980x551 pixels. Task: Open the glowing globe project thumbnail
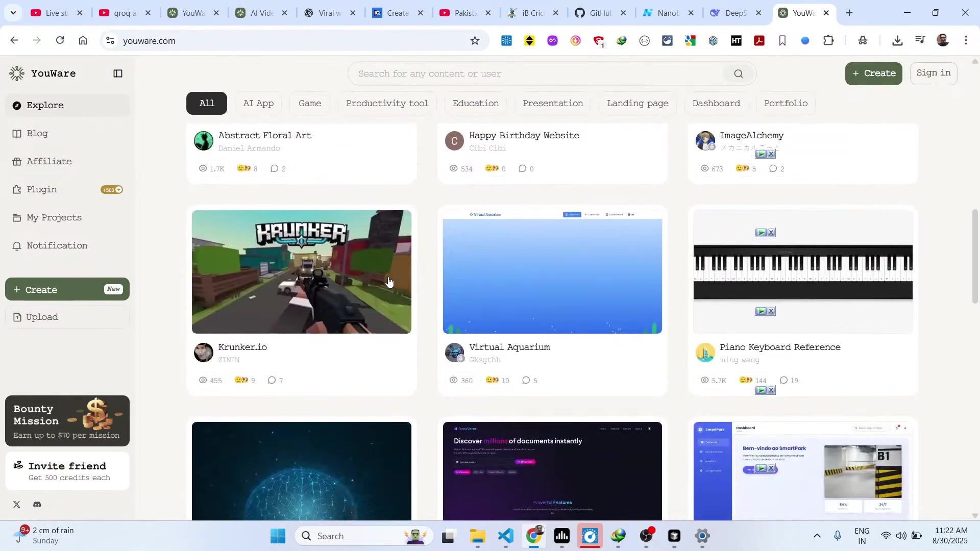pos(302,471)
